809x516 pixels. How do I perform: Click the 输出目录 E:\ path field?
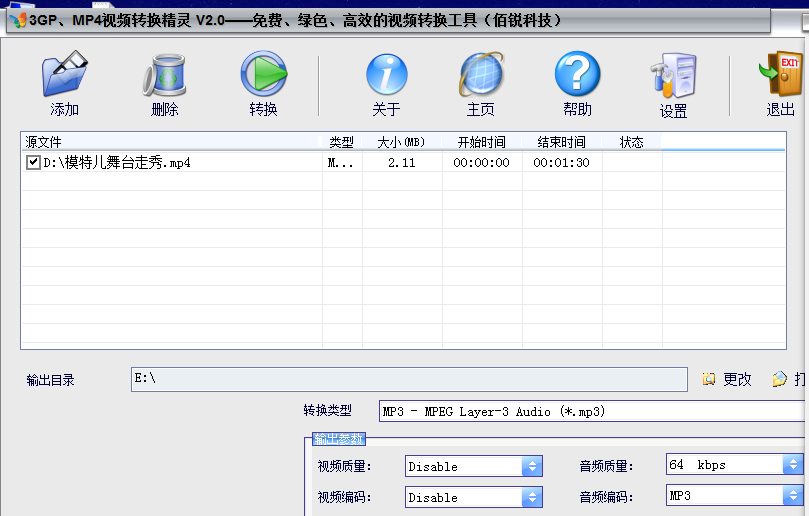(409, 379)
